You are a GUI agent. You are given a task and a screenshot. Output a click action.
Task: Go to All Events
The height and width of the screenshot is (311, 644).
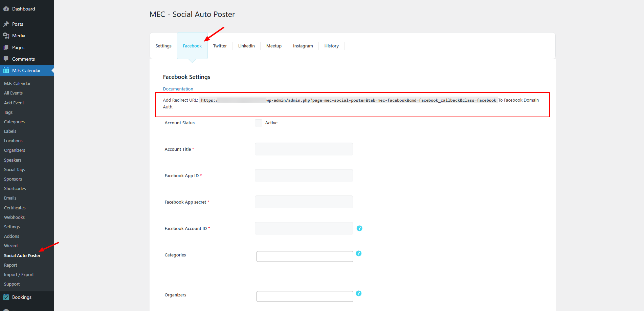(13, 93)
